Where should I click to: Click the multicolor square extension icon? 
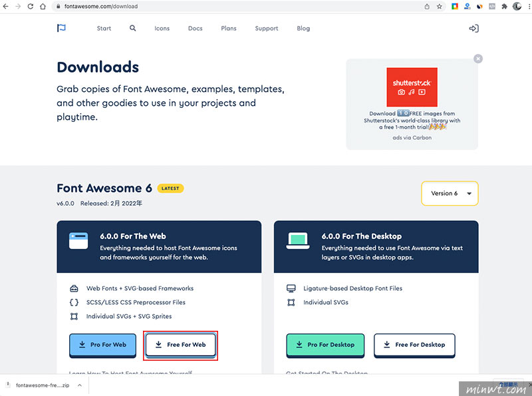455,7
